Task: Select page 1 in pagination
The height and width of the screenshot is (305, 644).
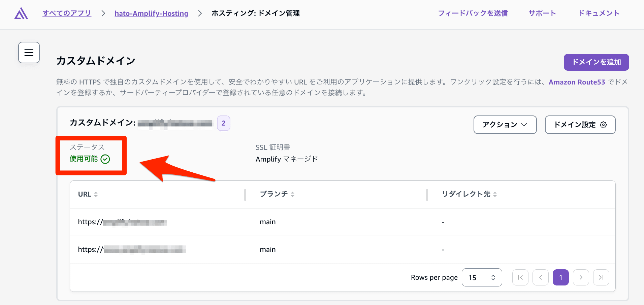Action: tap(561, 277)
